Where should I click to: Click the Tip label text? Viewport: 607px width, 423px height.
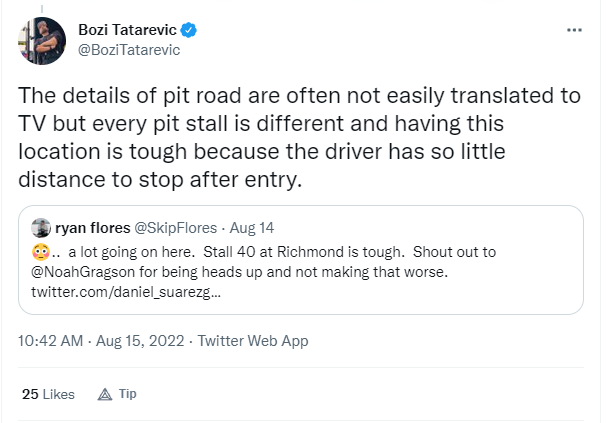pyautogui.click(x=128, y=394)
